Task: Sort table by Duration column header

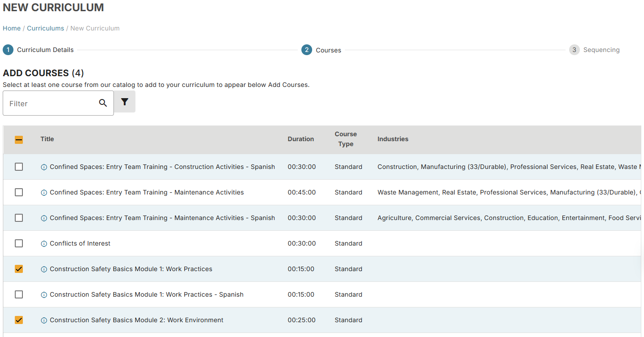Action: [300, 139]
